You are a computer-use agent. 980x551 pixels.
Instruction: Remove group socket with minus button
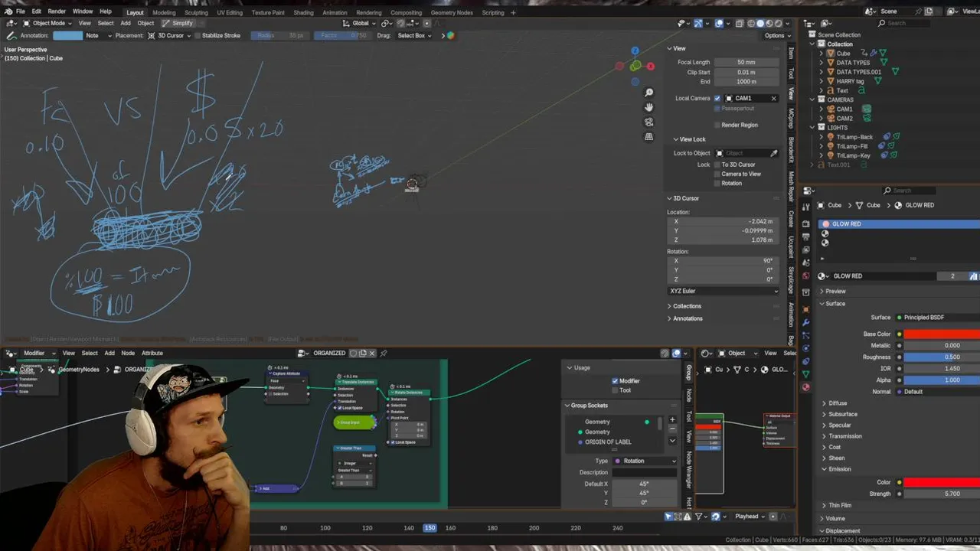click(x=672, y=429)
